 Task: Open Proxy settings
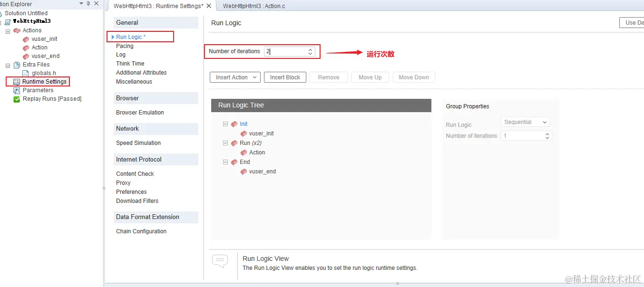pyautogui.click(x=123, y=183)
